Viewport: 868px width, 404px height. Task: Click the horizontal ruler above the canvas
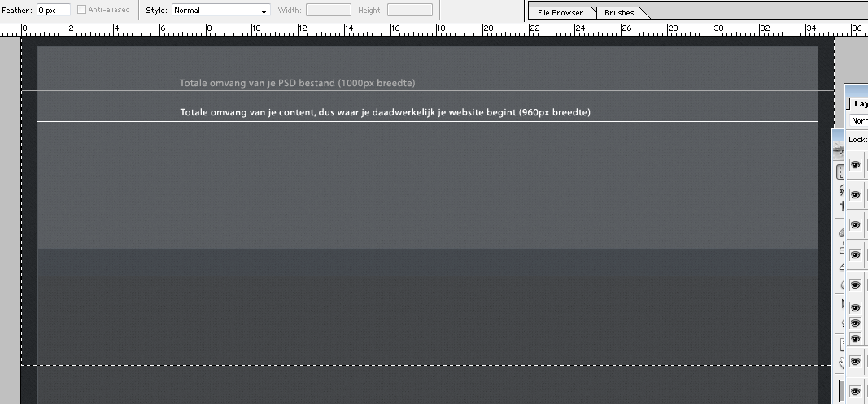pos(407,30)
